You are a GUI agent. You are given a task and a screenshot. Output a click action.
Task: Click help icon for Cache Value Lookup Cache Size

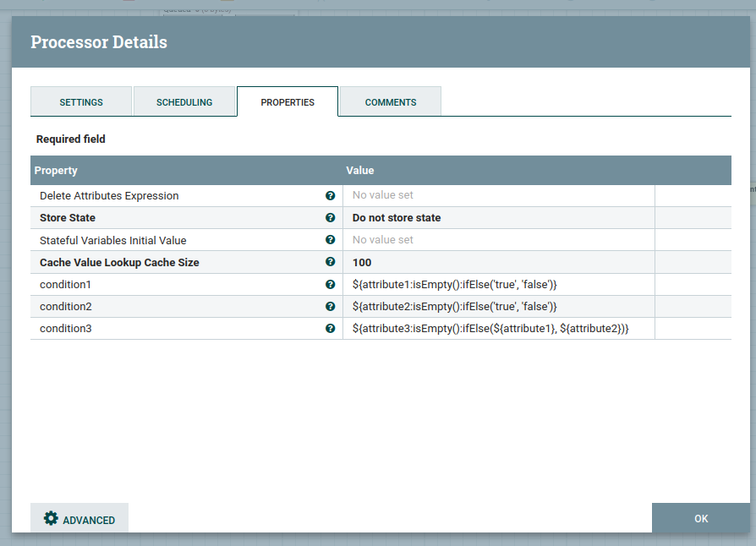tap(330, 262)
